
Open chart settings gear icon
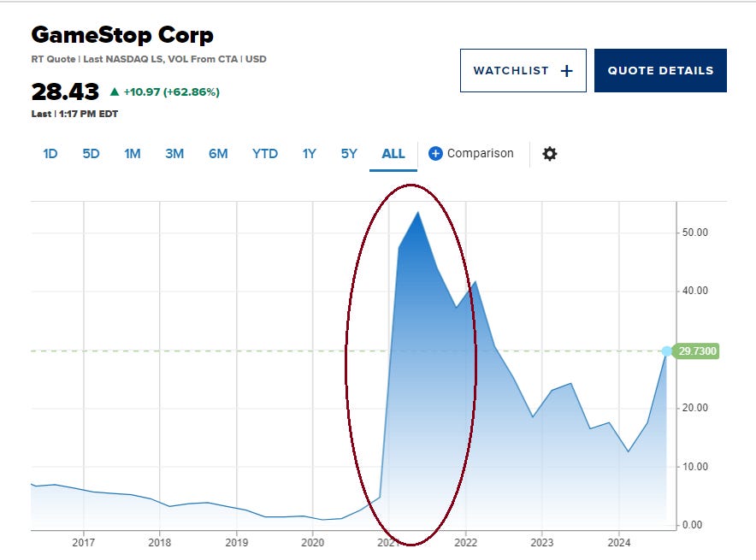[x=550, y=154]
